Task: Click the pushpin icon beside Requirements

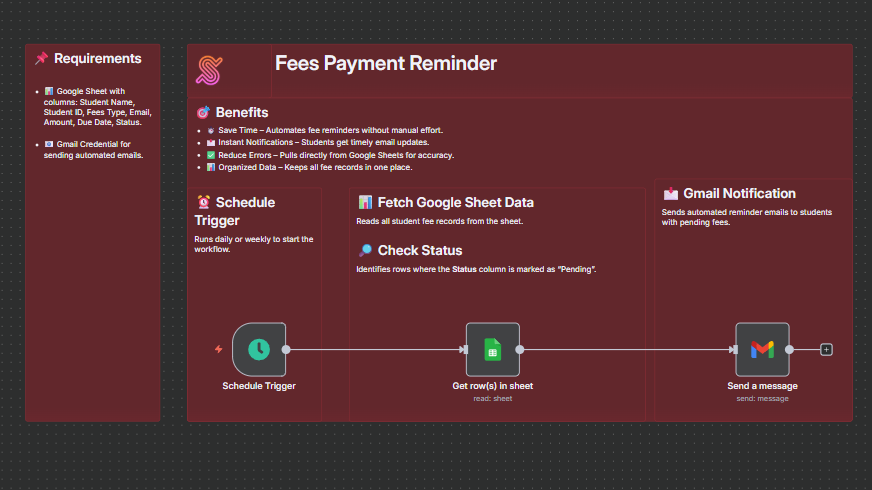Action: tap(41, 59)
